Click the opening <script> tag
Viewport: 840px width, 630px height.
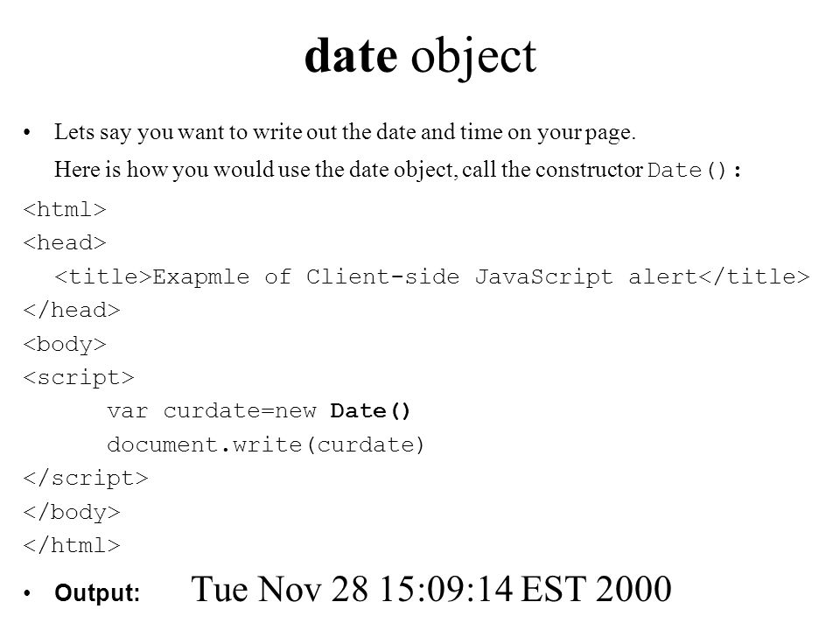pos(79,378)
